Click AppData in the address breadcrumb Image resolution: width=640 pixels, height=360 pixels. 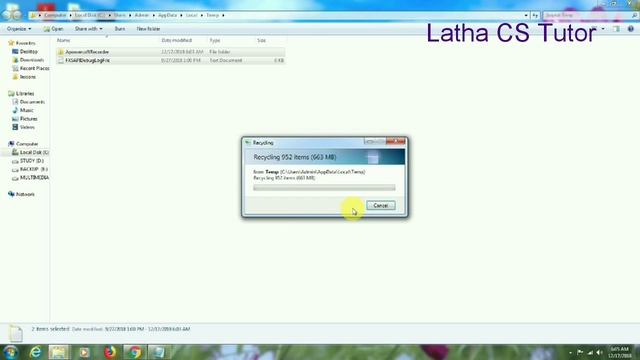(167, 15)
